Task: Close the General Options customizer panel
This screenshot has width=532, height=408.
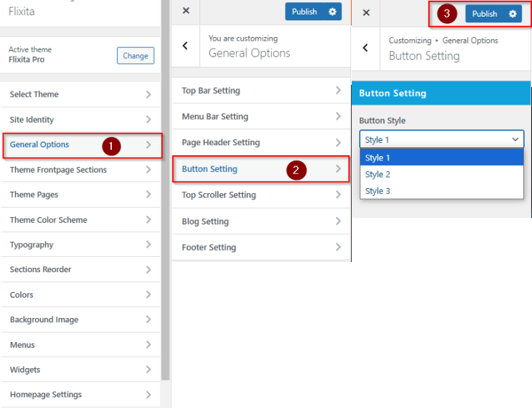Action: click(186, 12)
